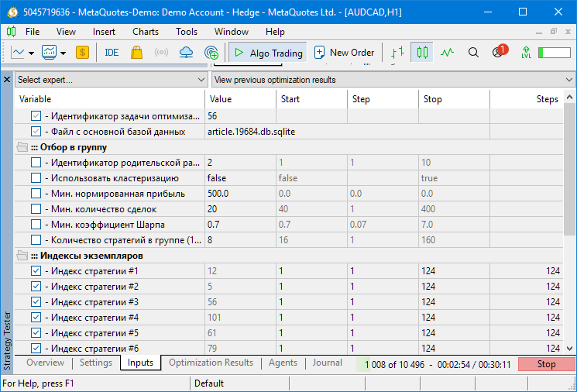Launch the IDE MetaEditor
577x392 pixels.
pyautogui.click(x=112, y=53)
